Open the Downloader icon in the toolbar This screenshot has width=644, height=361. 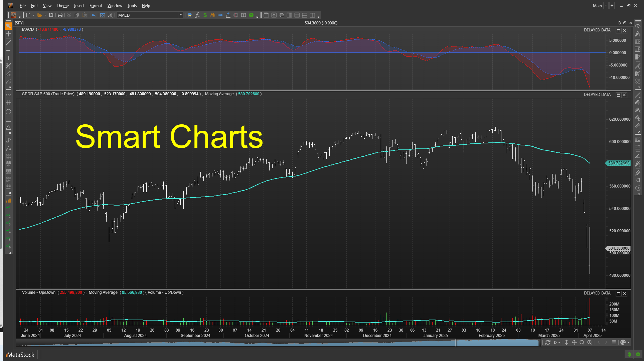[x=228, y=15]
